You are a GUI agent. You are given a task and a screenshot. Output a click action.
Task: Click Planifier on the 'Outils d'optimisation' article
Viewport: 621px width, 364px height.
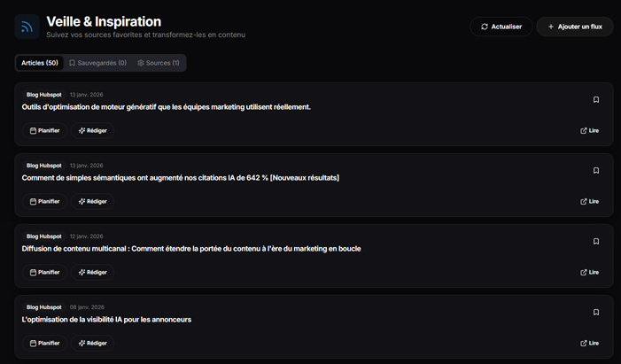[x=45, y=131]
